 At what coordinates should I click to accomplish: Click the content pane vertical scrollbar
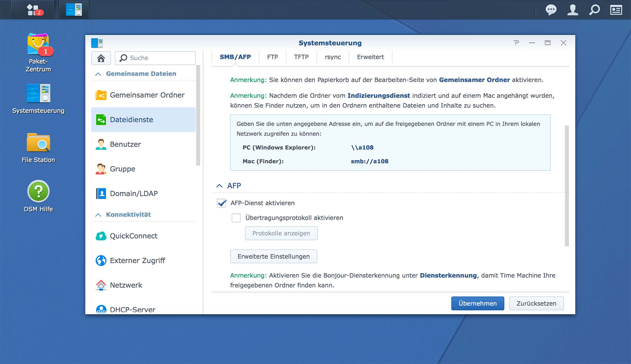click(567, 185)
